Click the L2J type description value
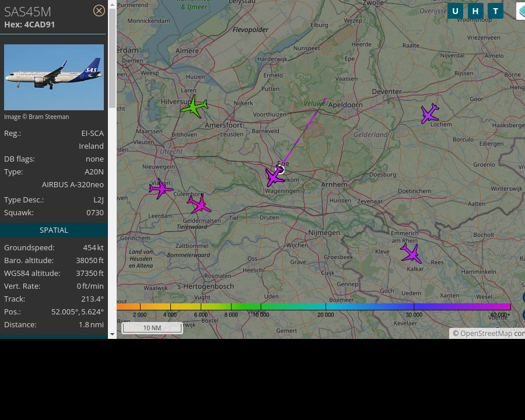 point(99,200)
